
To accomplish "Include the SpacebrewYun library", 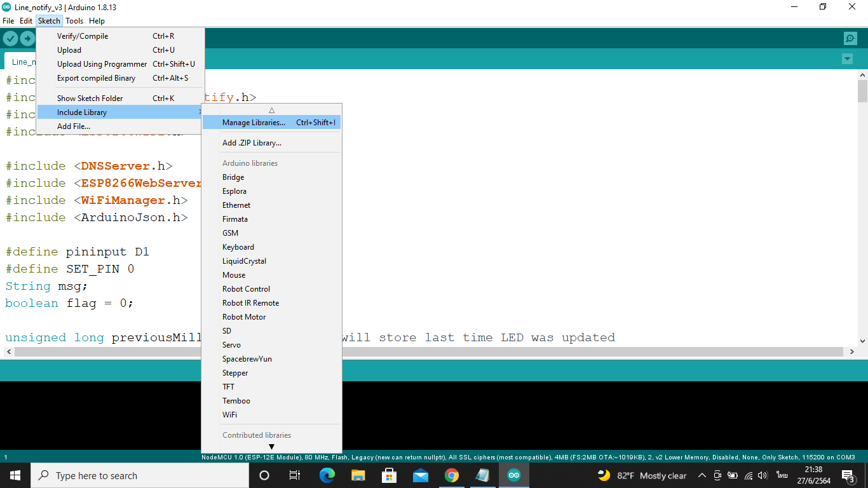I will [271, 359].
